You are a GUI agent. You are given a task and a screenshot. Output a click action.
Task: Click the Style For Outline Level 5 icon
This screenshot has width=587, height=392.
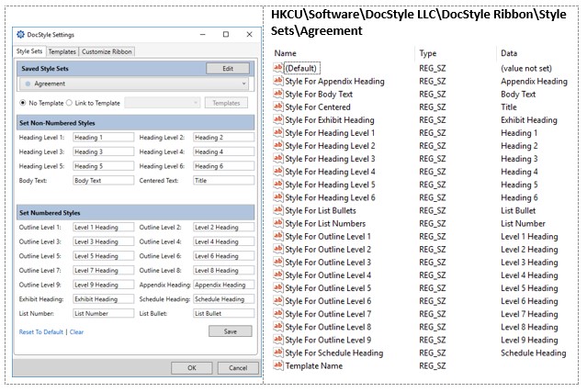click(277, 287)
